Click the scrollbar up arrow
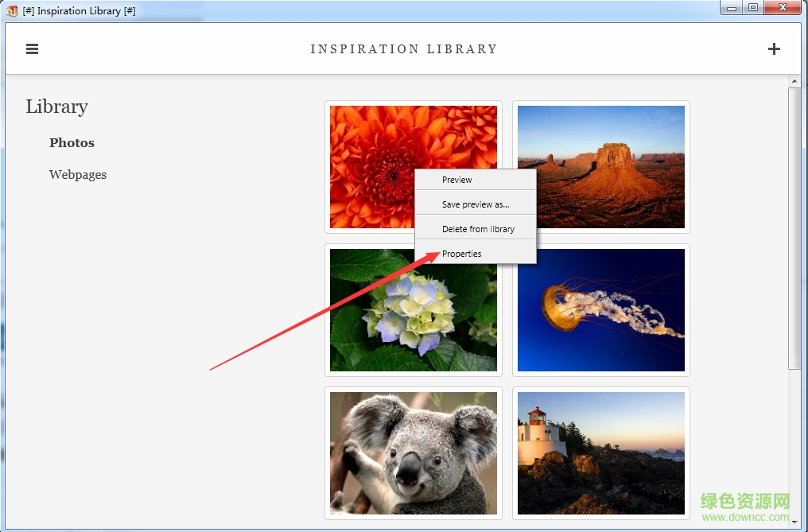 [x=794, y=81]
